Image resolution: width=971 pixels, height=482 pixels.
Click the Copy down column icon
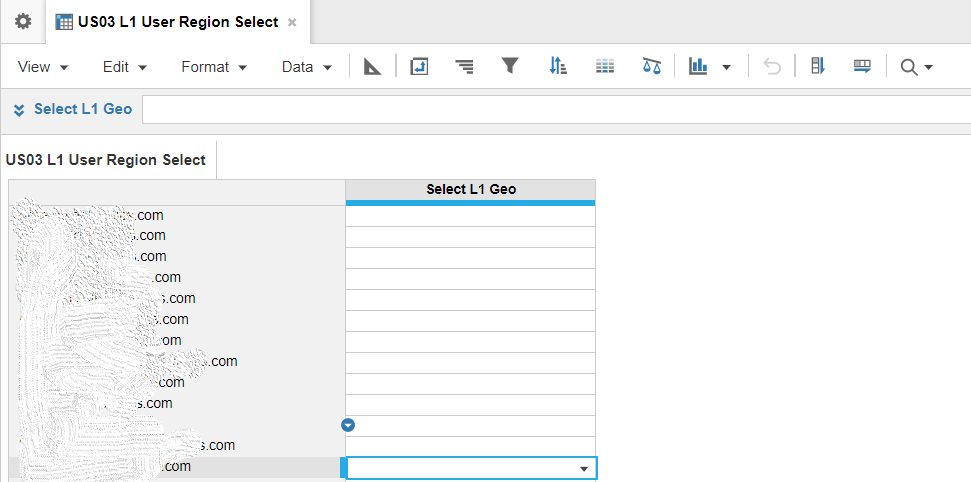[818, 66]
